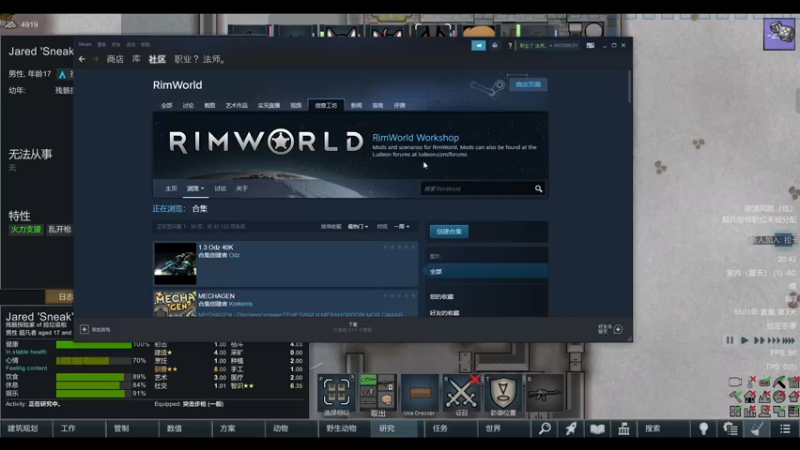Click the 心情 mood bar

pyautogui.click(x=93, y=361)
